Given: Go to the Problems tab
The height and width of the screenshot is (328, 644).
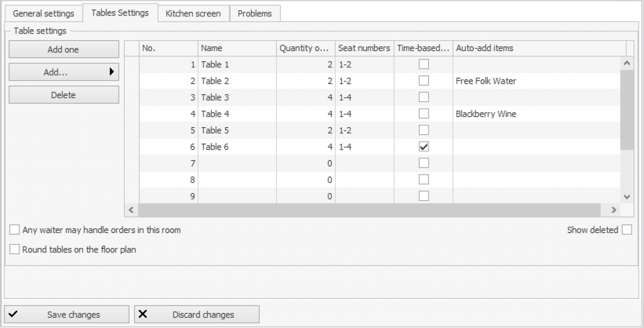Looking at the screenshot, I should 255,13.
